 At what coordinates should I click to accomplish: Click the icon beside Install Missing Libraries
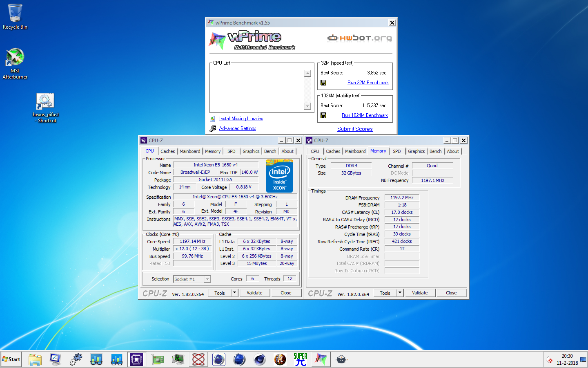point(213,119)
